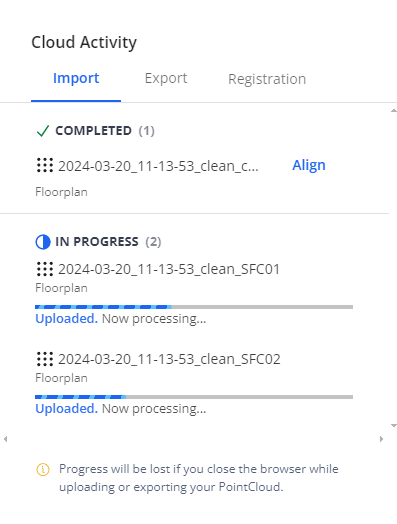Click the SFC02 upload progress bar
Screen dimensions: 397x524
(x=194, y=397)
